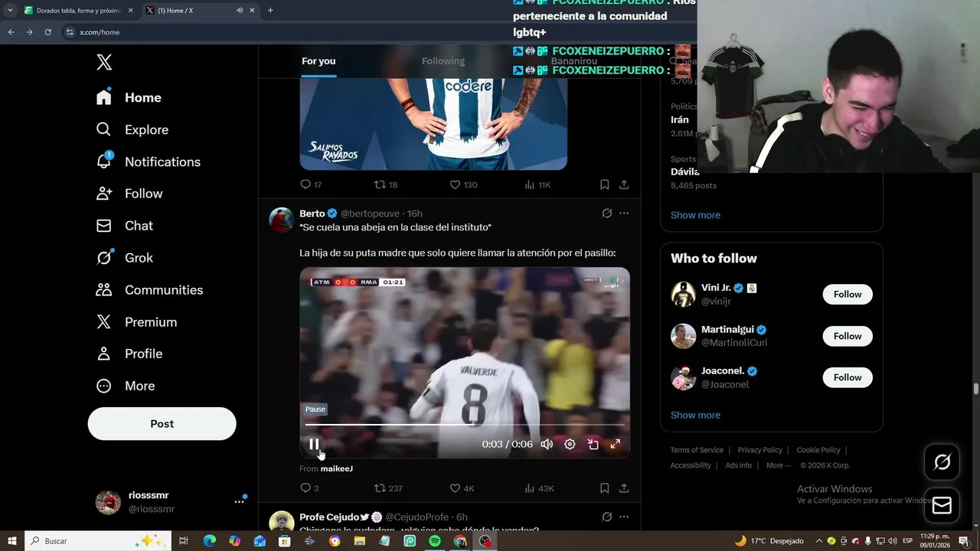Open Premium page
Screen dimensions: 980x551
(136, 322)
